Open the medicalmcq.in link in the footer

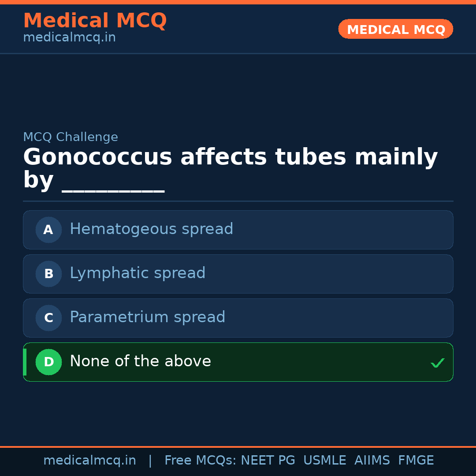pyautogui.click(x=89, y=461)
